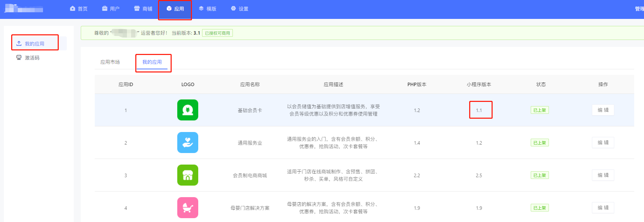Screen dimensions: 644x222
Task: Click the 母婴门店解决方案 stroller logo
Action: coord(188,208)
